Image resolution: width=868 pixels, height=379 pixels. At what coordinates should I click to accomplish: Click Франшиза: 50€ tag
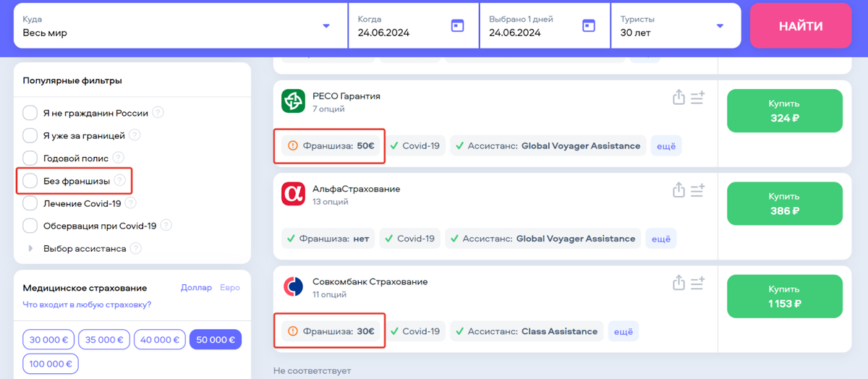pos(331,146)
